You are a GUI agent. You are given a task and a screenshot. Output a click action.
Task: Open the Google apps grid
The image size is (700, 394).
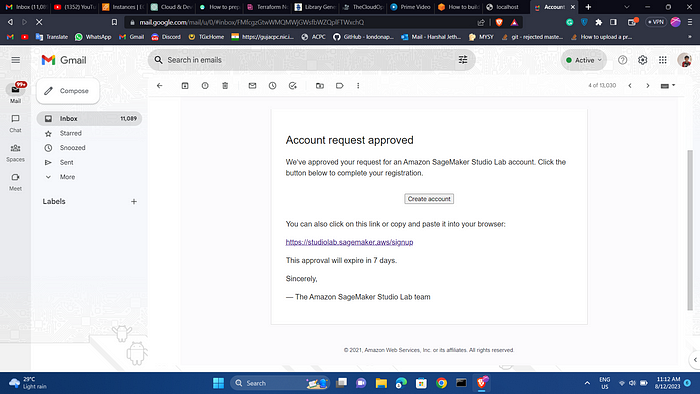(x=663, y=60)
